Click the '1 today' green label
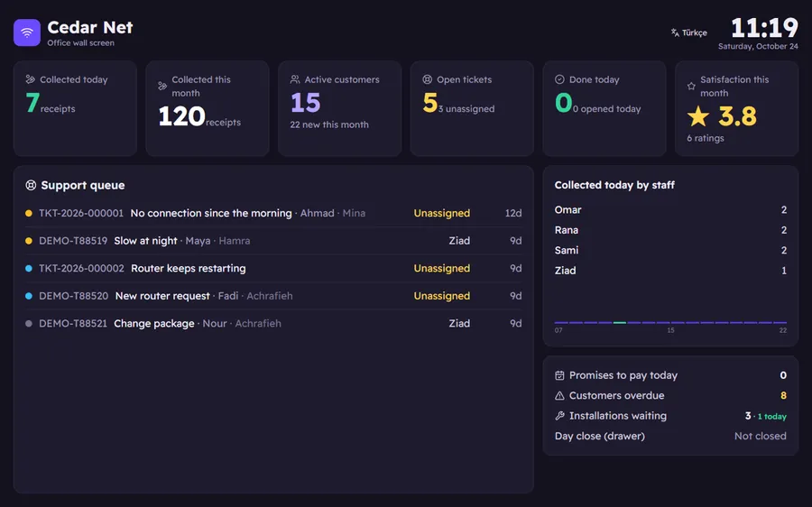This screenshot has height=507, width=812. pyautogui.click(x=772, y=417)
